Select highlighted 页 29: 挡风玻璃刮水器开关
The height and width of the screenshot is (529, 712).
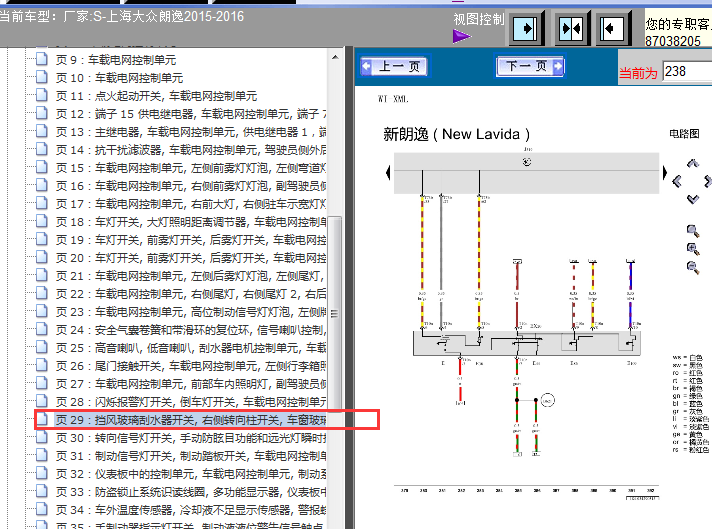[191, 420]
